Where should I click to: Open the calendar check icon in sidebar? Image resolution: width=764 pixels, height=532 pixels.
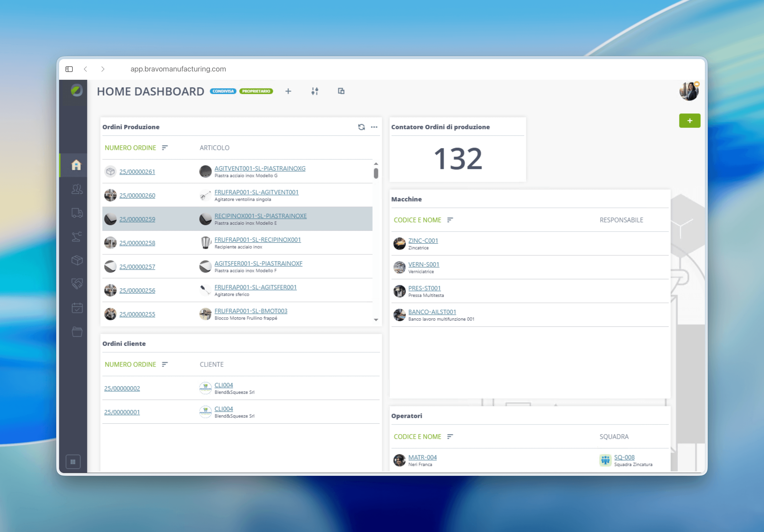[x=77, y=308]
